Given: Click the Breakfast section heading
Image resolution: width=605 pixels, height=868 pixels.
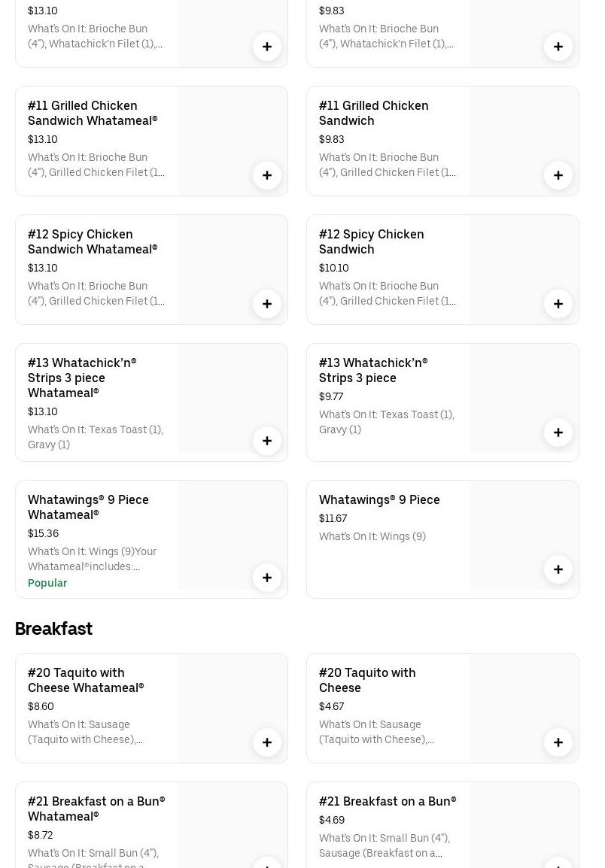Looking at the screenshot, I should (x=53, y=629).
